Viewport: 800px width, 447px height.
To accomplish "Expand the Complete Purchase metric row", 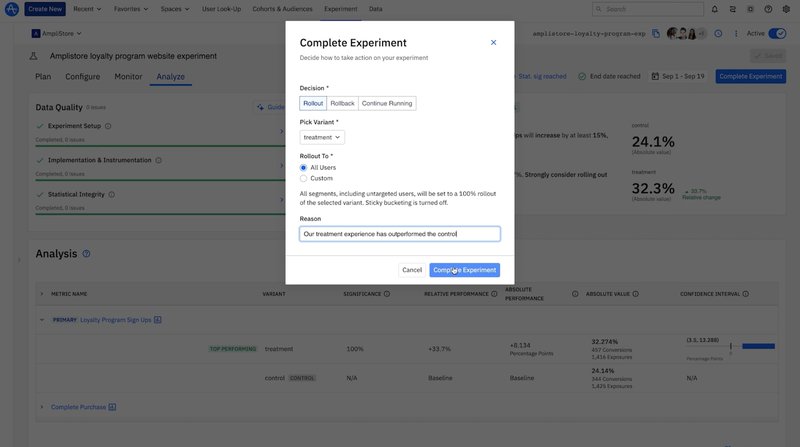I will pos(41,407).
